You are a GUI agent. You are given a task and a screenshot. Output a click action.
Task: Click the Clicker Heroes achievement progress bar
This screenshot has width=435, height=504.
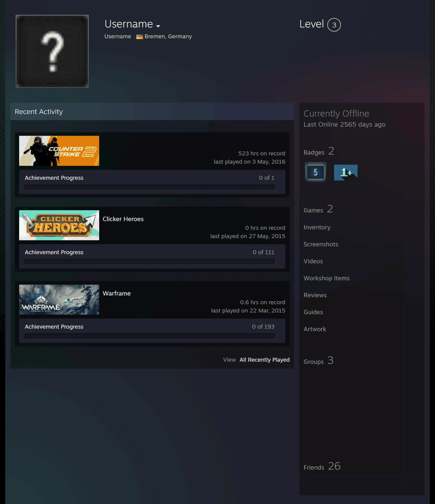click(x=150, y=261)
